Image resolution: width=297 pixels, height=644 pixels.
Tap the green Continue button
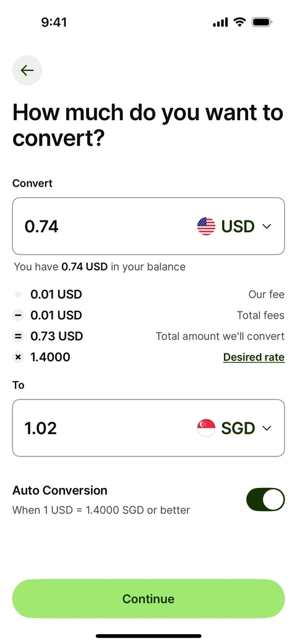(148, 599)
